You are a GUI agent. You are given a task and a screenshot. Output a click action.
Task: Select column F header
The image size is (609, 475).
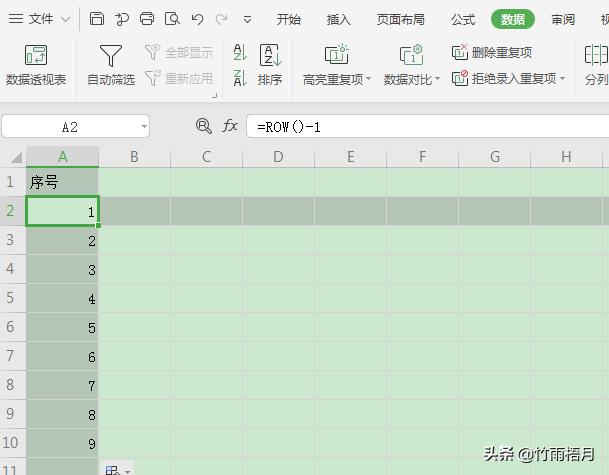pos(423,157)
